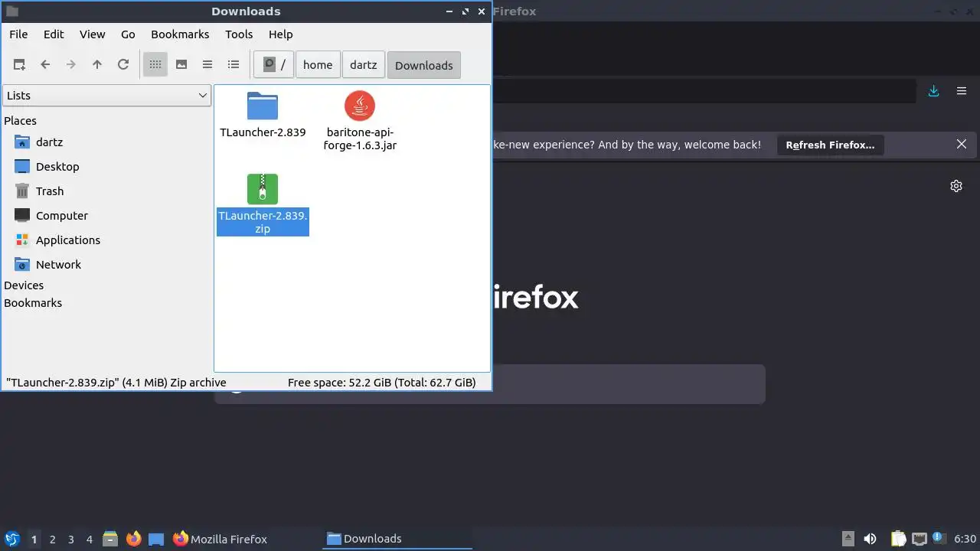Navigate to dartz path segment

click(x=364, y=65)
